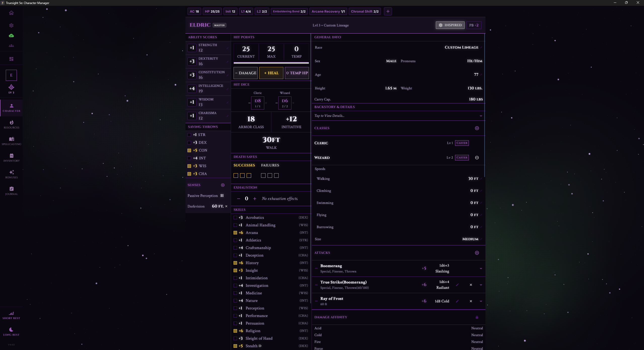Viewport: 644px width, 350px height.
Task: Open the party group icon
Action: tap(11, 46)
